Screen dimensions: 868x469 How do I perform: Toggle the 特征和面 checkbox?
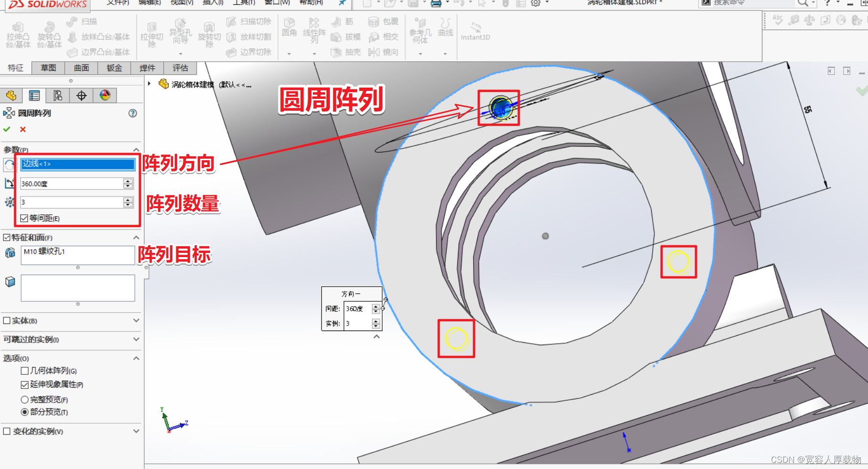pyautogui.click(x=7, y=237)
